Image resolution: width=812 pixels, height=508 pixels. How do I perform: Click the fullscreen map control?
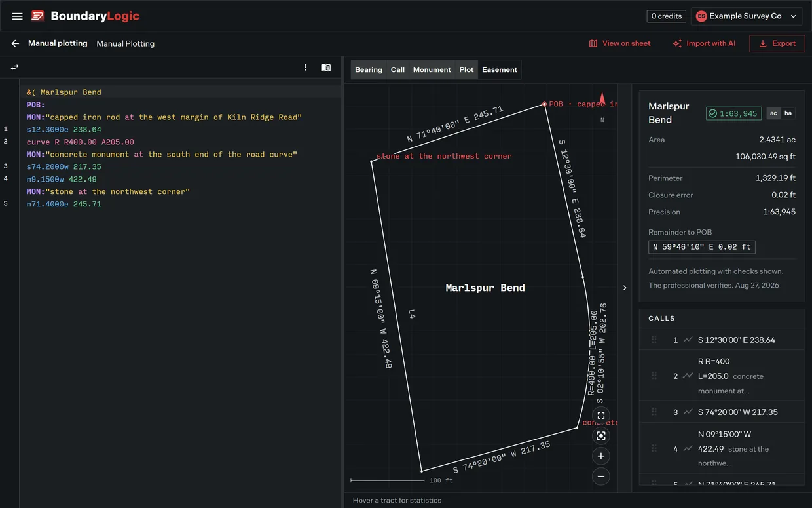click(601, 416)
